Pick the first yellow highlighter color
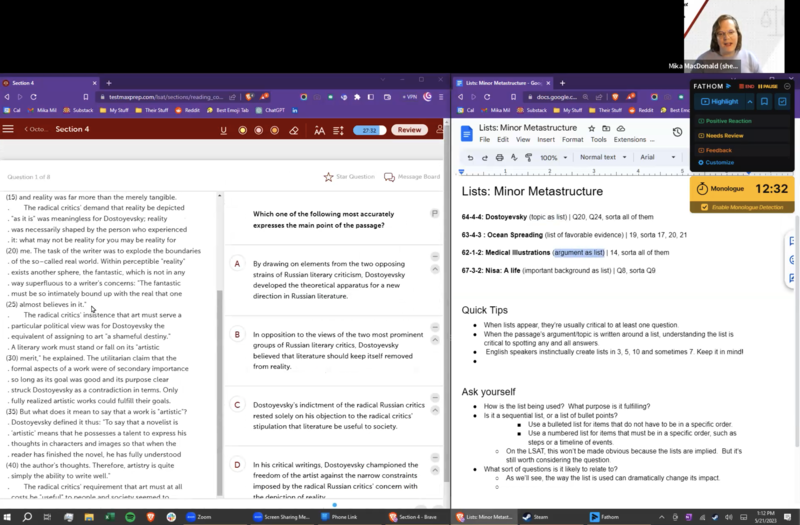Viewport: 800px width, 525px height. pos(241,130)
